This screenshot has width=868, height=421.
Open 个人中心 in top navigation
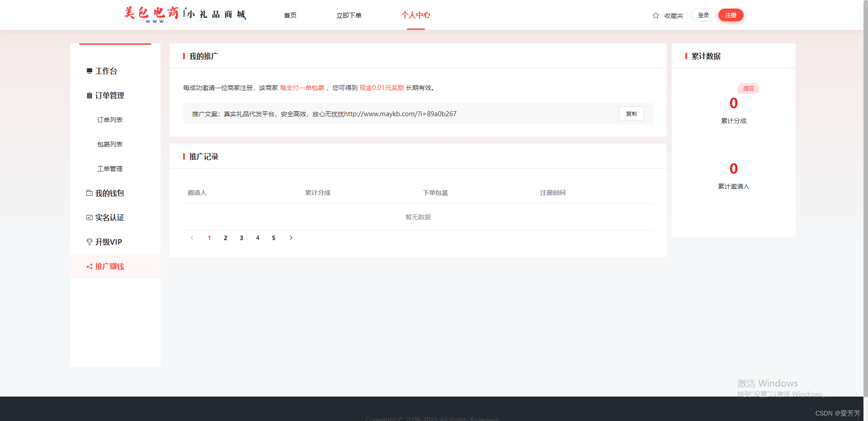[416, 15]
